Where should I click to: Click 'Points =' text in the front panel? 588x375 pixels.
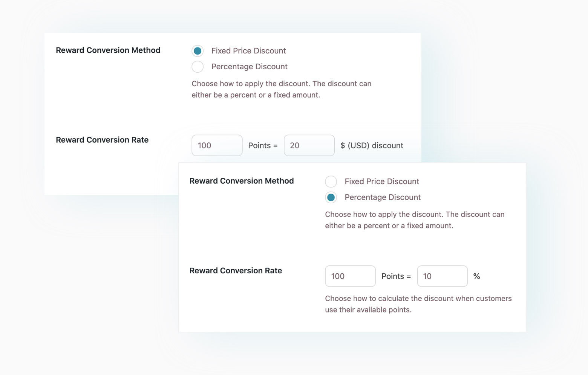(x=396, y=276)
